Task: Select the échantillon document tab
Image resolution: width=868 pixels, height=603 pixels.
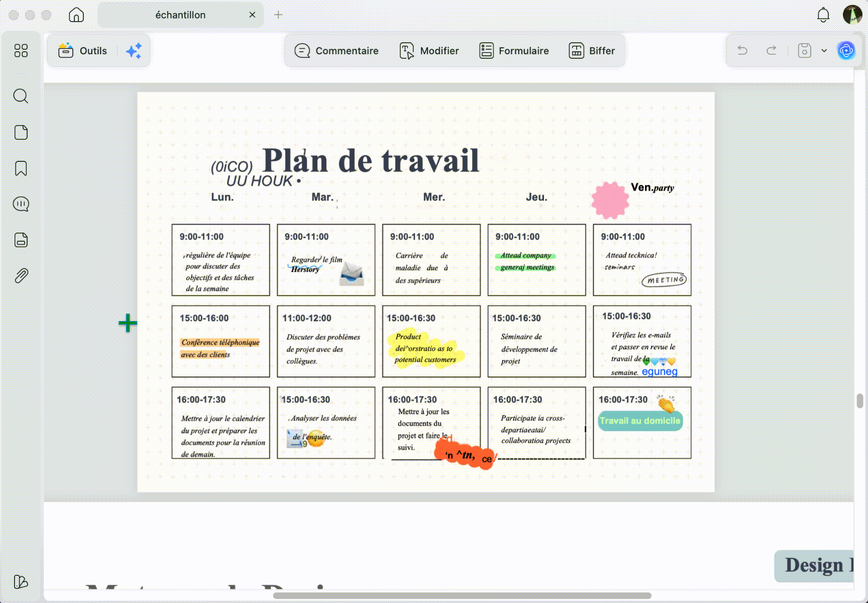Action: [x=180, y=15]
